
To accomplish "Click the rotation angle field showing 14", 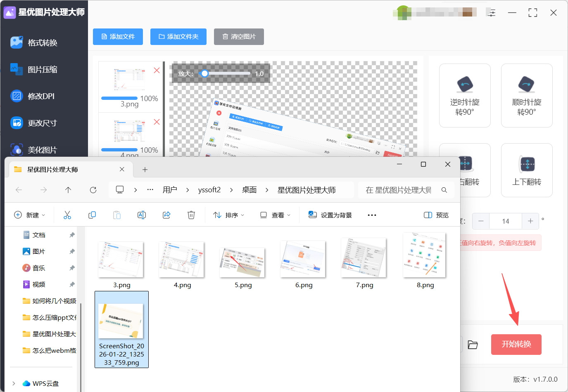I will tap(506, 221).
